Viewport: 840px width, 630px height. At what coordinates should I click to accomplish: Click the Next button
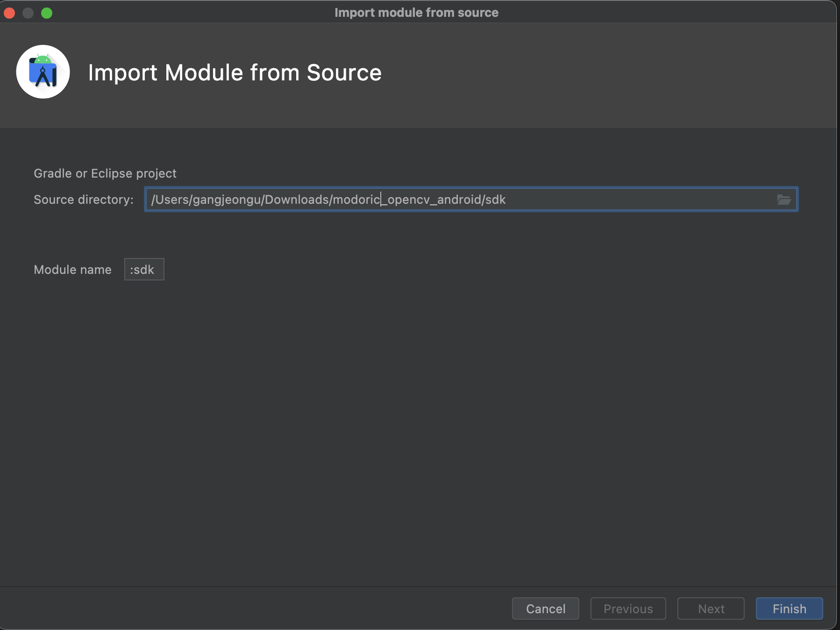(x=711, y=609)
